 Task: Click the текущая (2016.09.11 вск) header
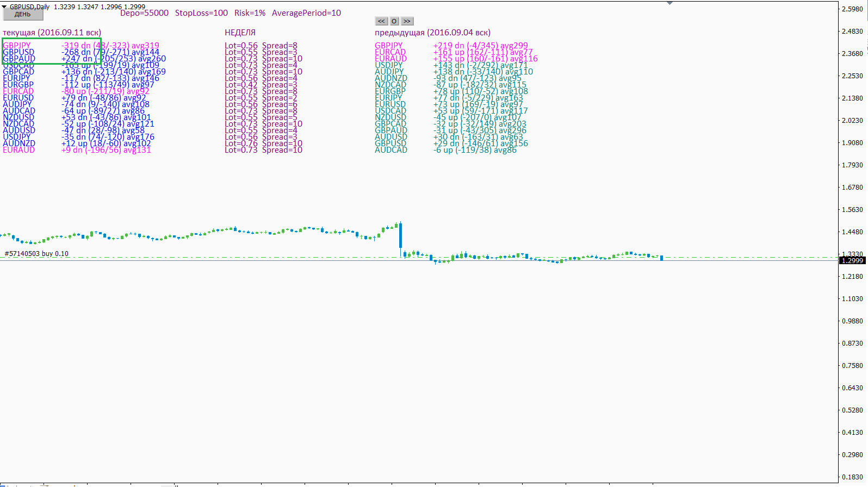pyautogui.click(x=52, y=33)
